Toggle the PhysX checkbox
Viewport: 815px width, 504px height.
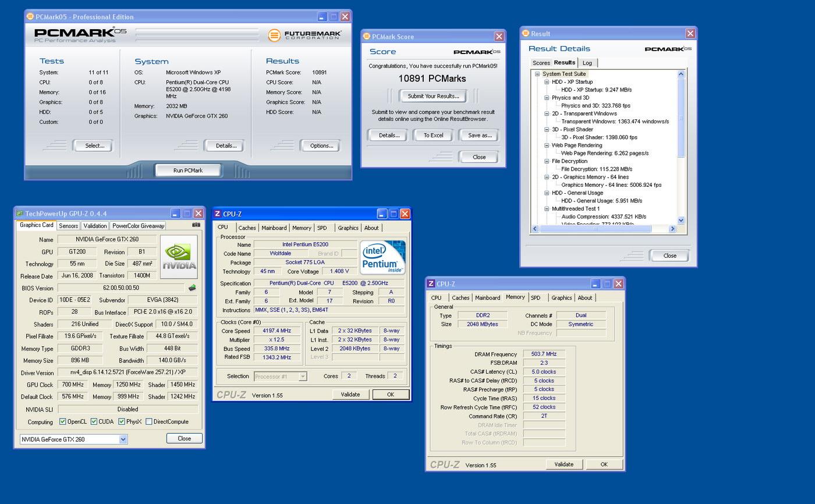[x=122, y=421]
